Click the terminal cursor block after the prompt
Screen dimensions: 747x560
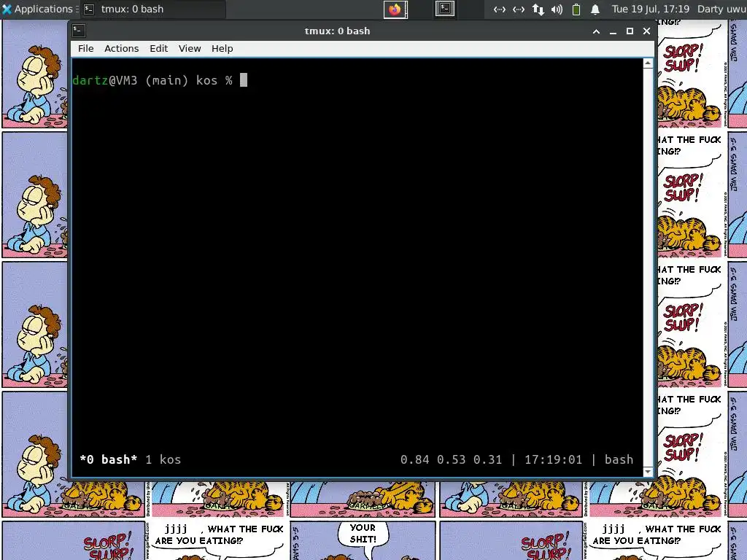point(244,80)
